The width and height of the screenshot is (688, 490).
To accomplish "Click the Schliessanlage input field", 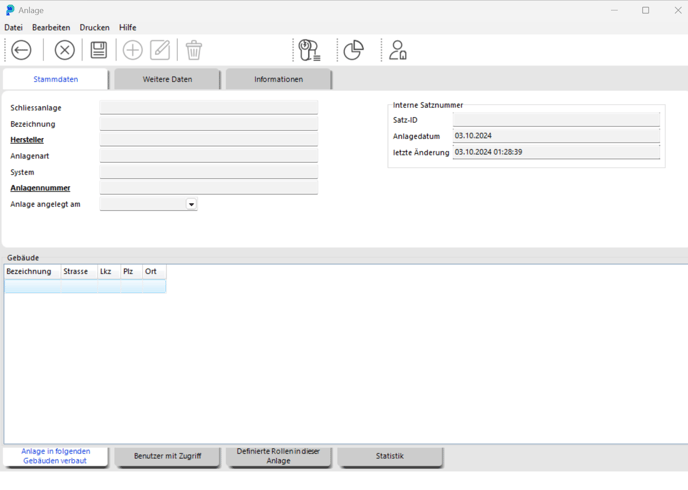I will 208,107.
